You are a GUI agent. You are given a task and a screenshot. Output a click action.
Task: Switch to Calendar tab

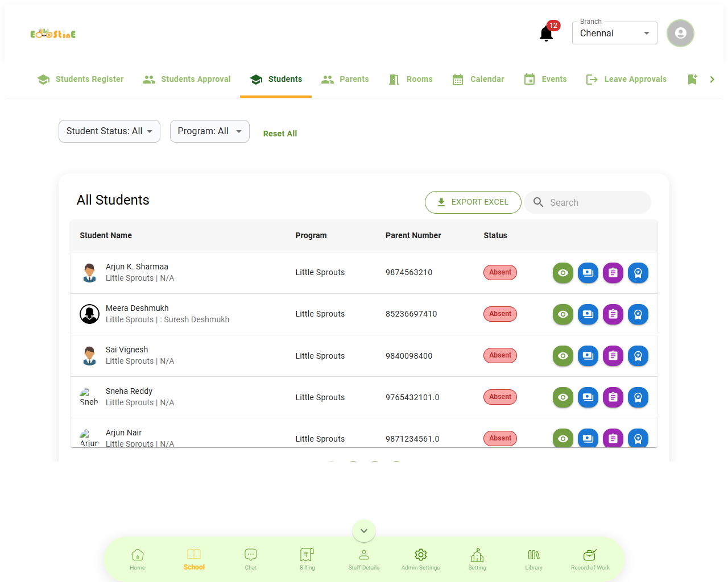[x=478, y=80]
